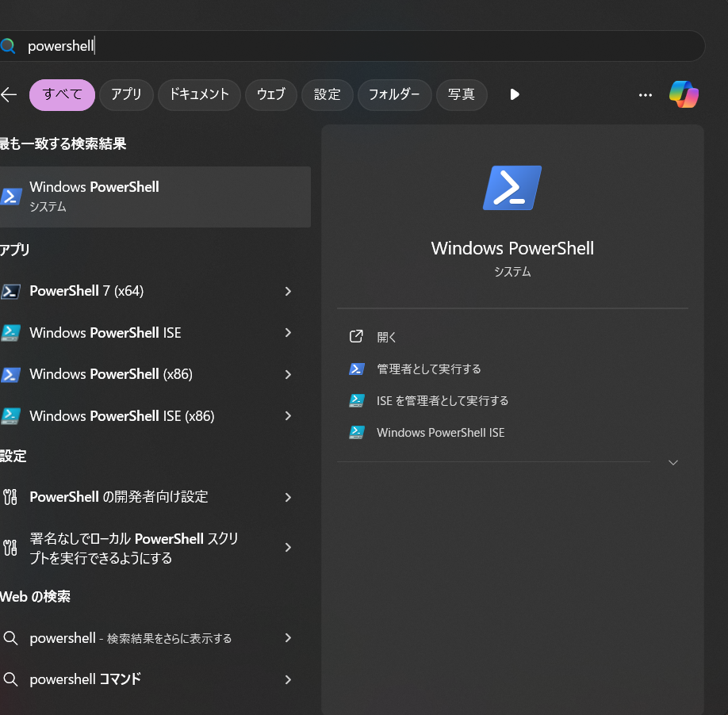Launch Windows PowerShell ISE from preview pane
728x715 pixels.
point(441,433)
